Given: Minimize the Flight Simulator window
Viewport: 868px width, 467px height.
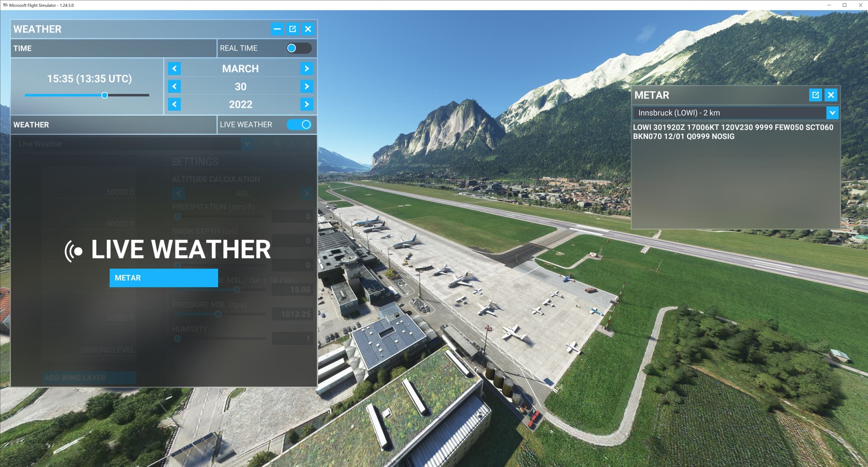Looking at the screenshot, I should [x=829, y=5].
